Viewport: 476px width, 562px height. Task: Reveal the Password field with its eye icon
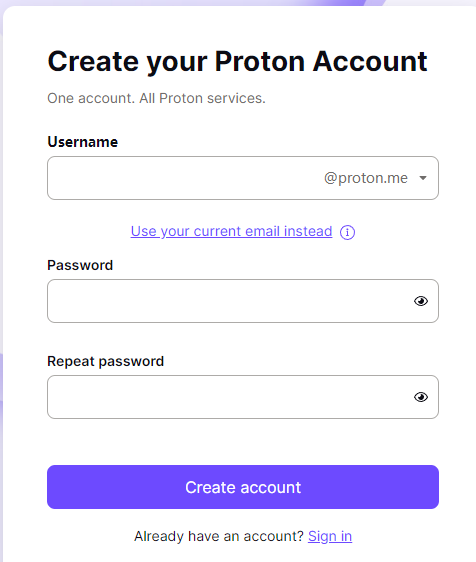[421, 301]
